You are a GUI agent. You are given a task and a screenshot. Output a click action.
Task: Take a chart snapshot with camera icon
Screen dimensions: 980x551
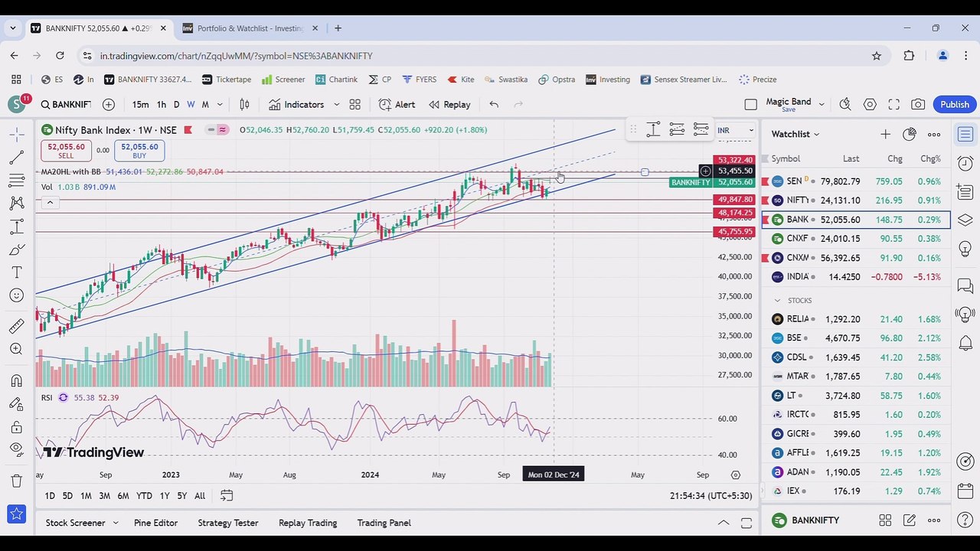pos(918,104)
